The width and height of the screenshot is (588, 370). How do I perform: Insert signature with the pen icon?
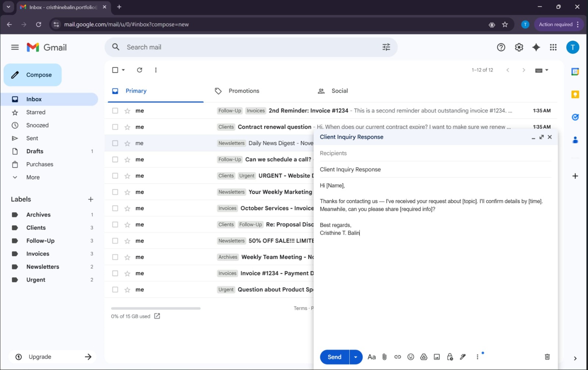click(463, 357)
